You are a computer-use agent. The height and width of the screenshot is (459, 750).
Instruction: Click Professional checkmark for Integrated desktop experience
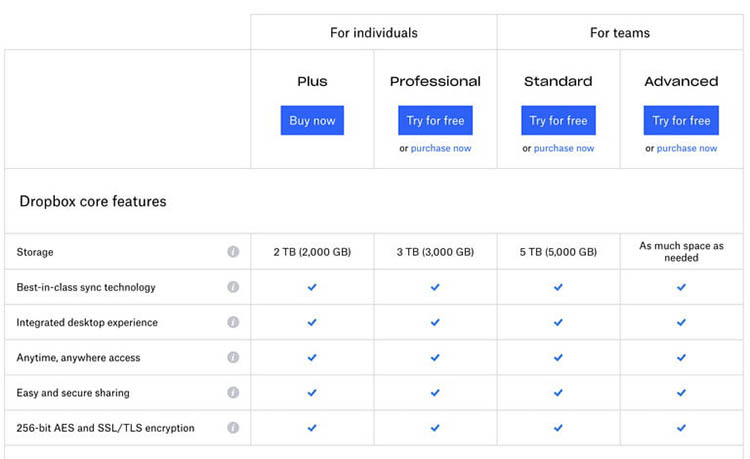pos(435,322)
